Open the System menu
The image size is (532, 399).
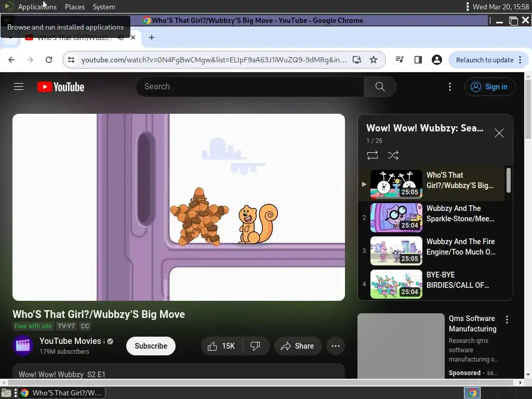[104, 7]
